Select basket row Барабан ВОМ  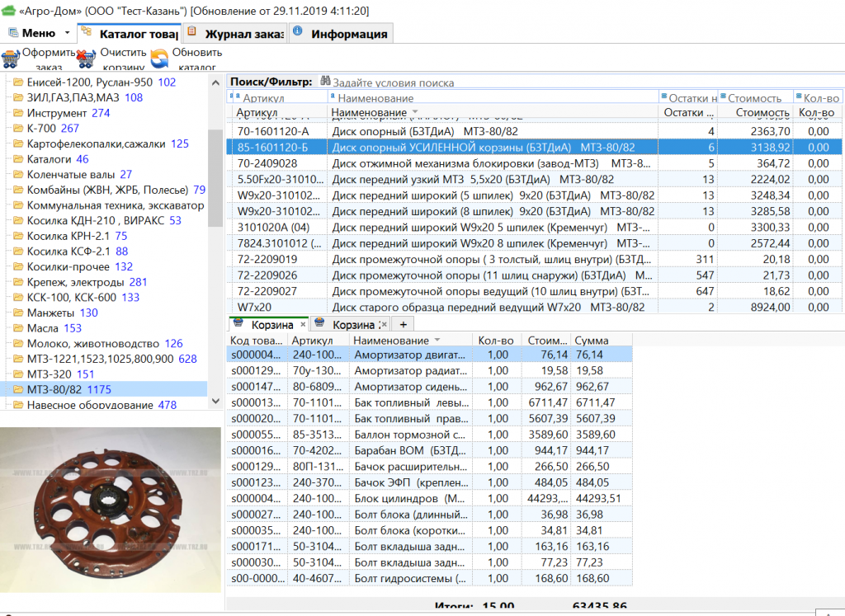pos(429,451)
